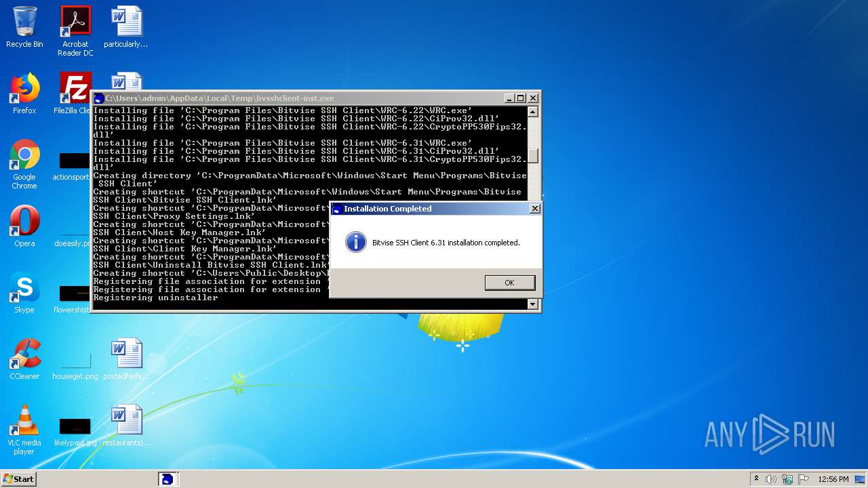Click the 'installation completed' dialog message text
Viewport: 868px width, 488px height.
(446, 243)
